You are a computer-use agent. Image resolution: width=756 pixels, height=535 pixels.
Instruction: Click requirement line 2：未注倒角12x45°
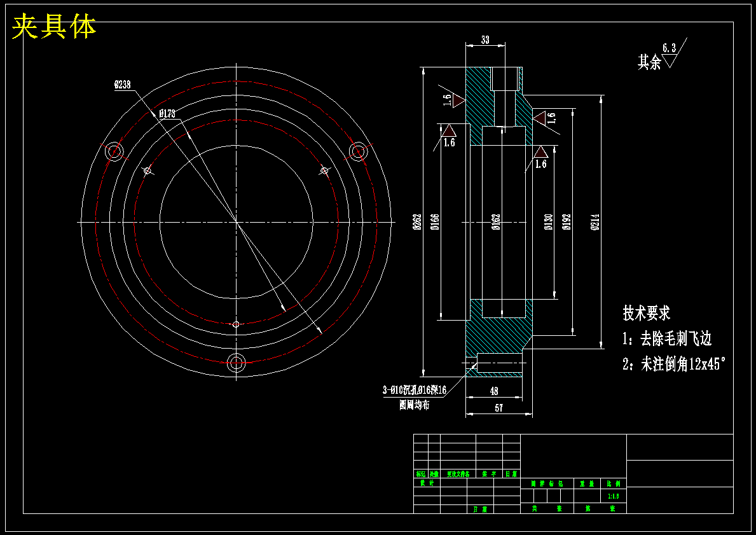click(674, 364)
